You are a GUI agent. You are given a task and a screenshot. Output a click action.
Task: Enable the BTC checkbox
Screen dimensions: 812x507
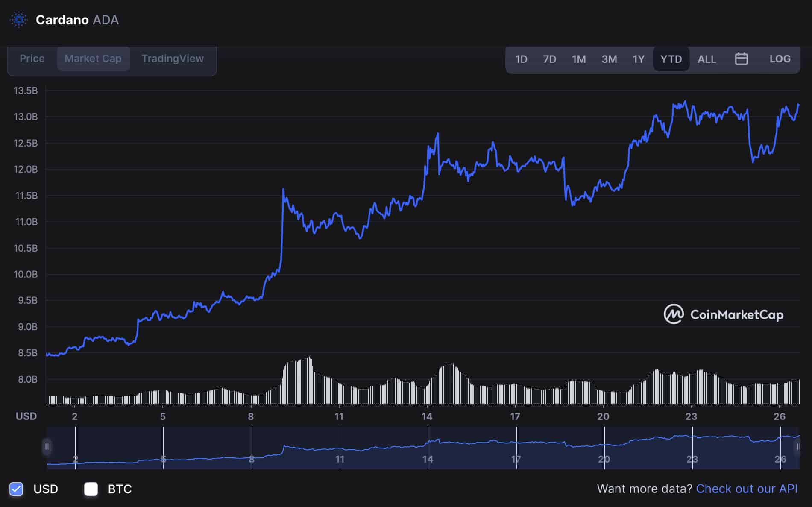(91, 489)
